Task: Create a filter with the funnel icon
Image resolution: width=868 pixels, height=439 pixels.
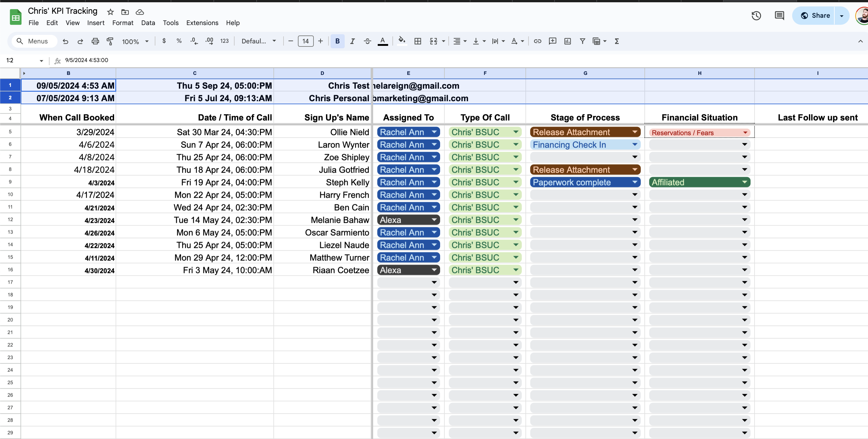Action: click(x=582, y=41)
